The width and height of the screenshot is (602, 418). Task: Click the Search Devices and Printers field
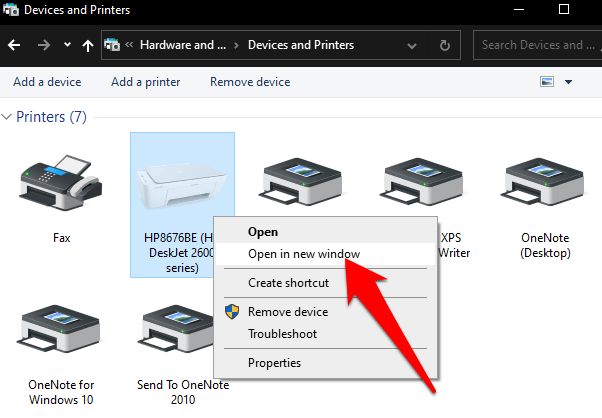point(536,45)
